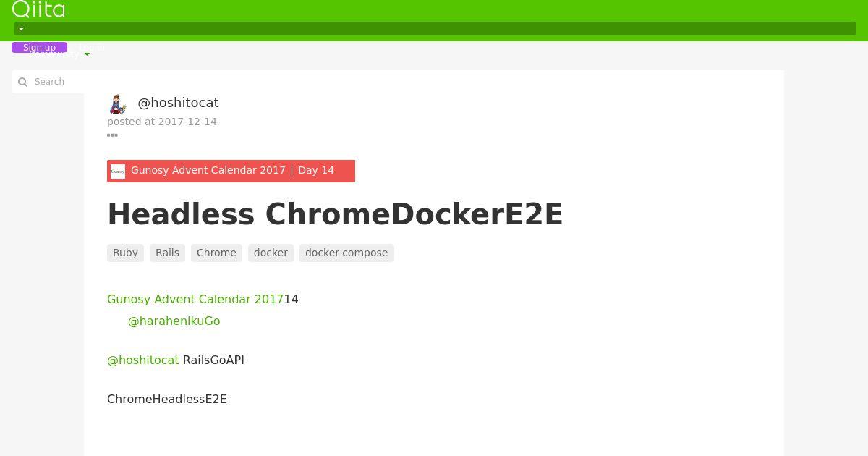The width and height of the screenshot is (868, 456).
Task: Select the Ruby tag
Action: click(125, 253)
